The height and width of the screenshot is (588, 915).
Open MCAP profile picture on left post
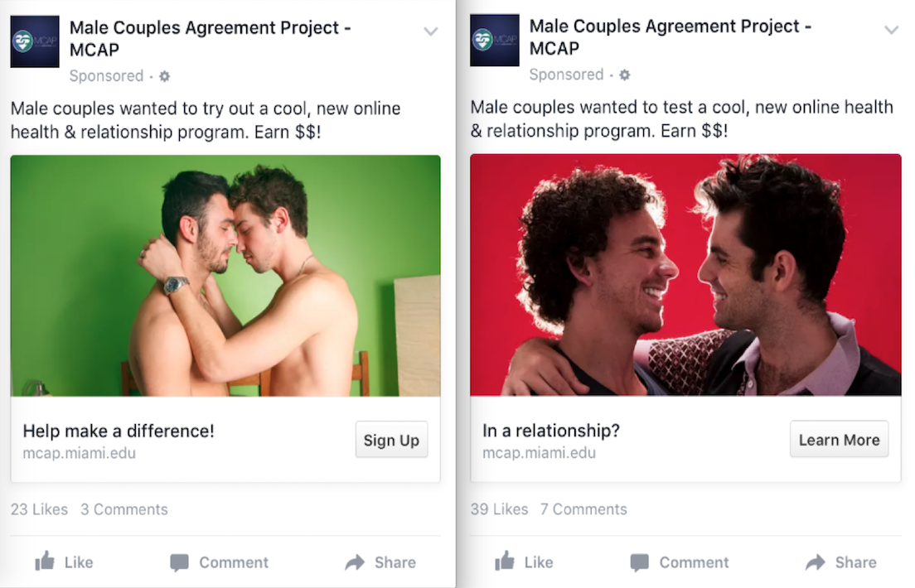click(x=35, y=41)
